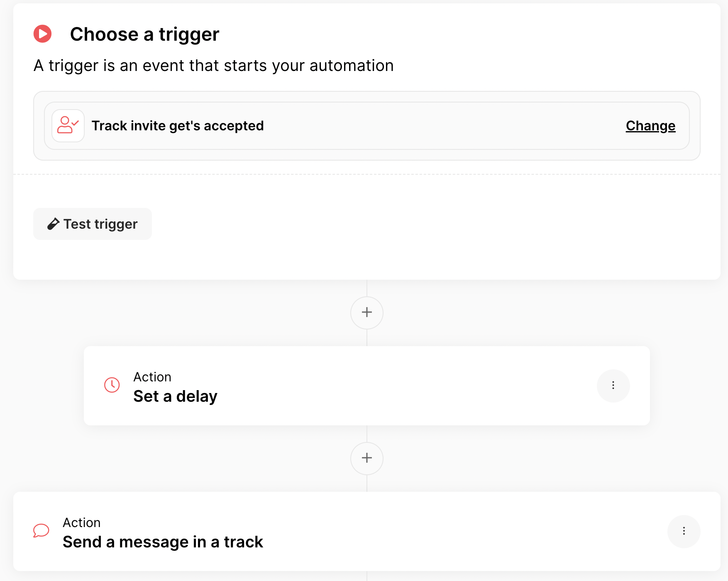The width and height of the screenshot is (728, 581).
Task: Open the Set a delay action card
Action: click(x=367, y=386)
